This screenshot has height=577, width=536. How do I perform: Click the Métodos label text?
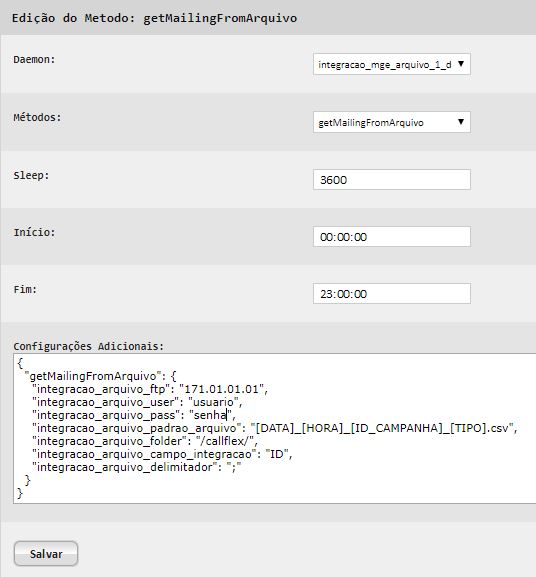(x=37, y=117)
